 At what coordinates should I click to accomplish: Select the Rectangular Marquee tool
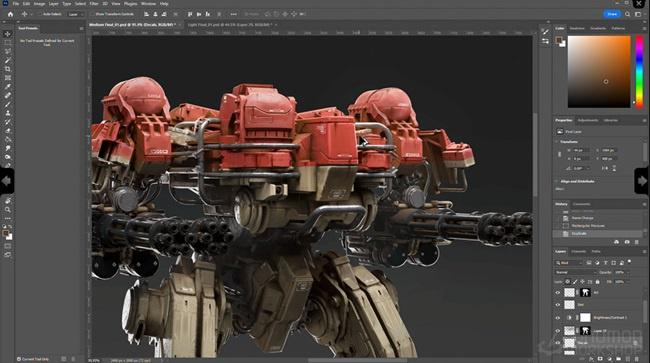click(7, 43)
